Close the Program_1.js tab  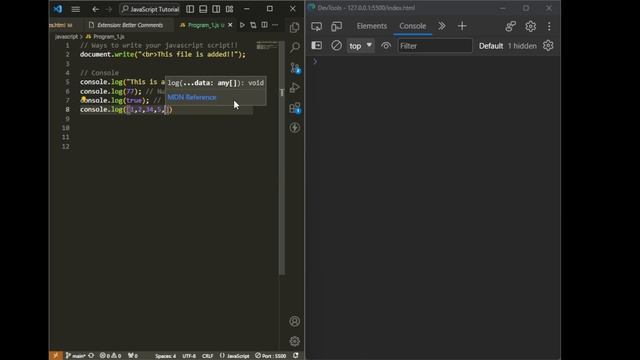[x=230, y=25]
